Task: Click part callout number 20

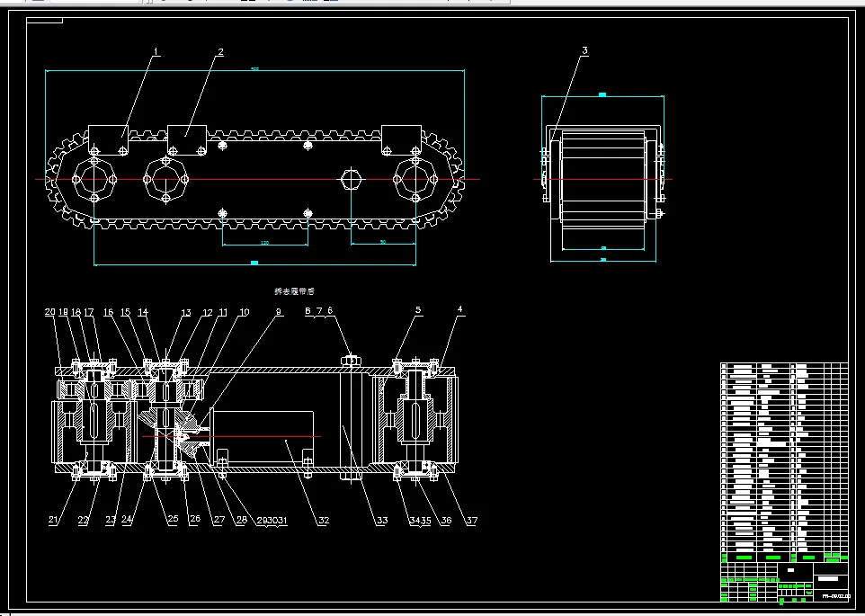Action: point(50,312)
